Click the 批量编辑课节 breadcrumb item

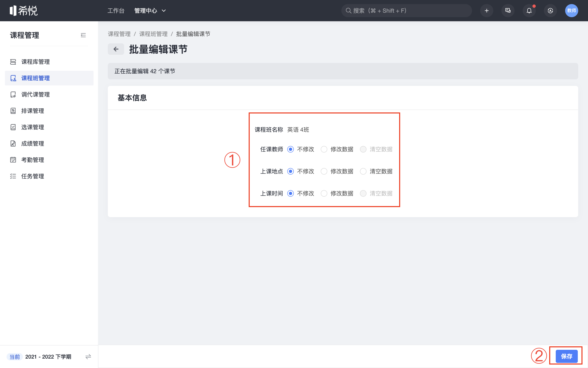click(x=193, y=34)
